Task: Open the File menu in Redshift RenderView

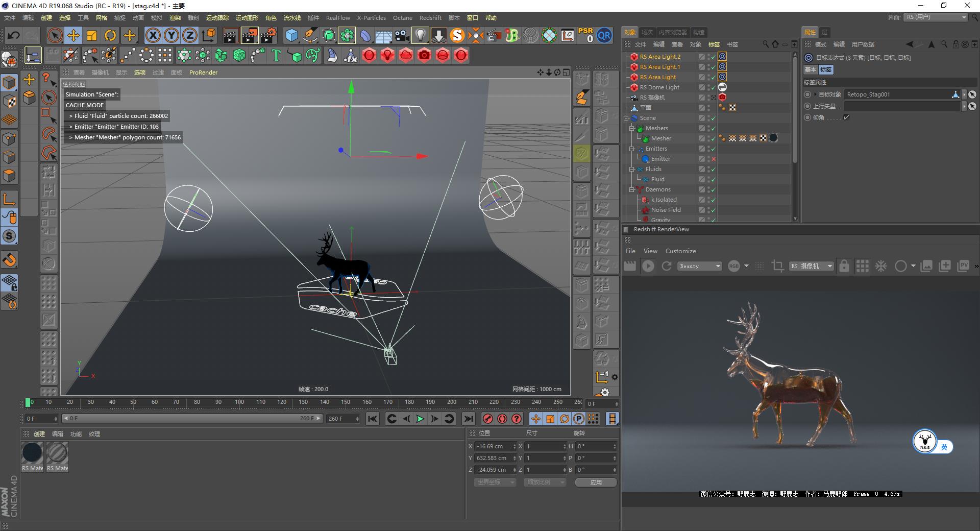Action: point(630,251)
